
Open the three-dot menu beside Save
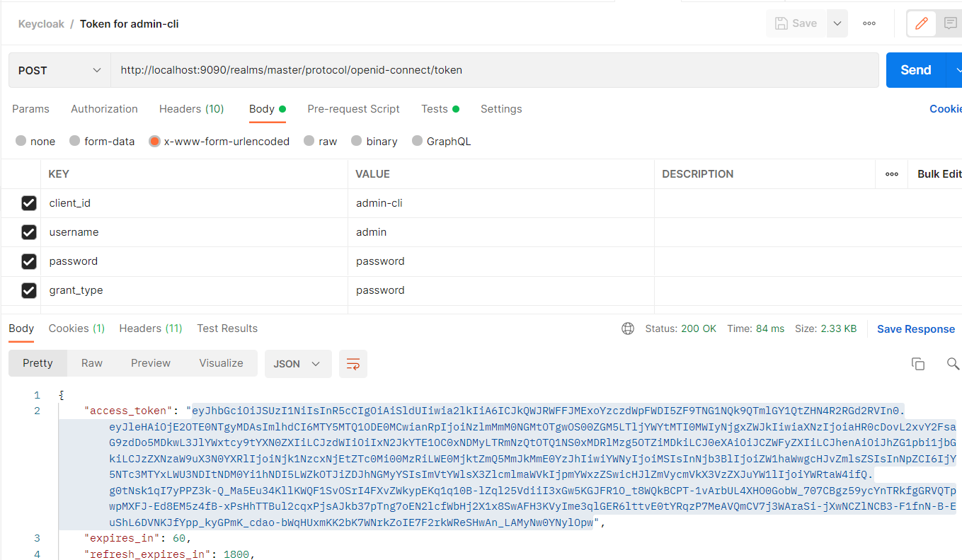pos(869,23)
